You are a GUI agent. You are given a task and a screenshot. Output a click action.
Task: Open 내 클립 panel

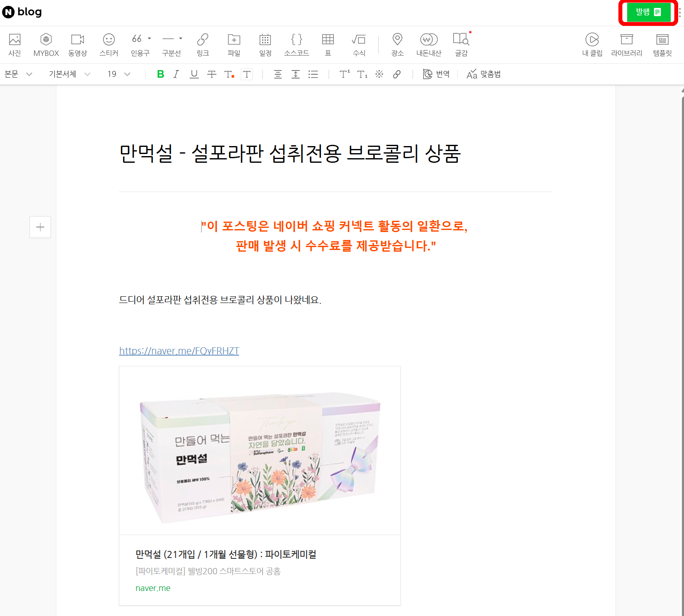click(592, 45)
